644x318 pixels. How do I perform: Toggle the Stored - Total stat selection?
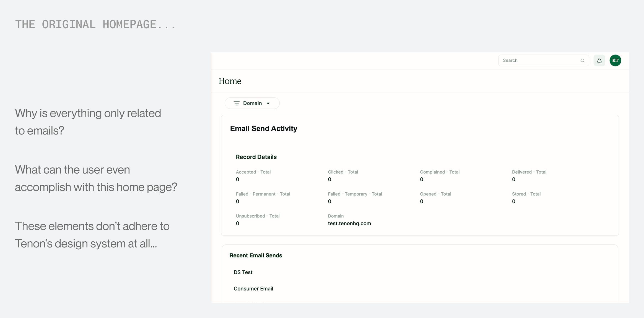tap(526, 194)
